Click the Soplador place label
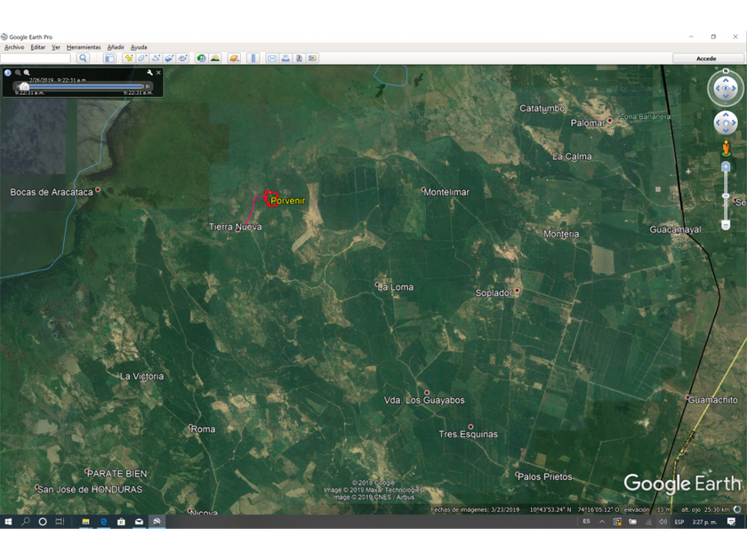Screen dimensions: 747x560 pos(493,292)
